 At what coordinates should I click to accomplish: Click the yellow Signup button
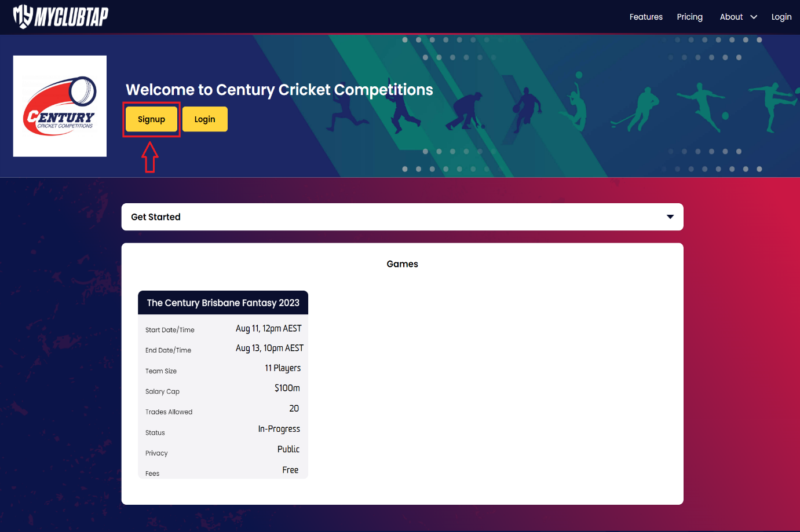151,119
